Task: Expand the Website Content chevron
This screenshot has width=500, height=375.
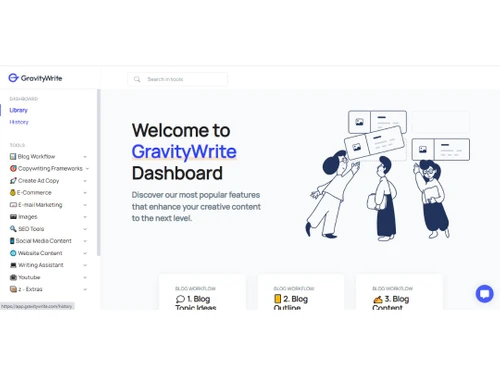Action: pyautogui.click(x=85, y=253)
